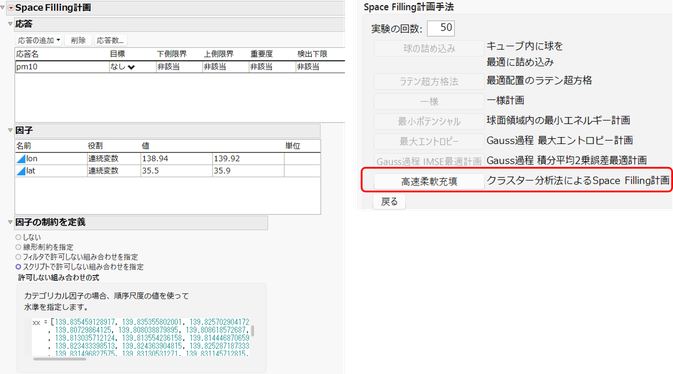This screenshot has width=673, height=374.
Task: Open the Space Filling計画 red triangle menu
Action: click(x=11, y=8)
